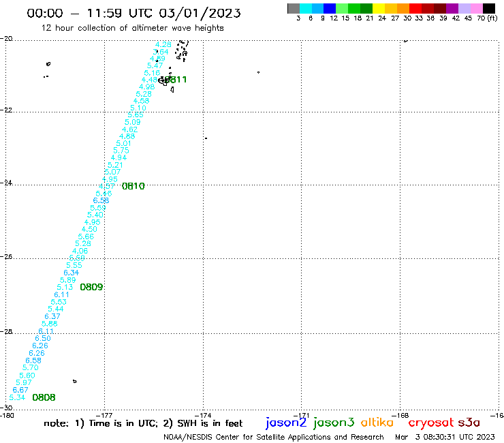Click the 5.07 wave height value

112,172
